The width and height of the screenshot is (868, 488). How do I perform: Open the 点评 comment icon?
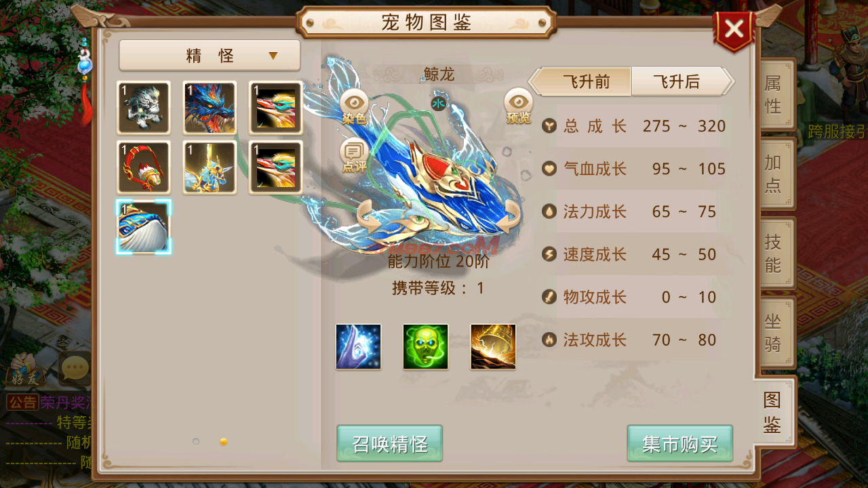pyautogui.click(x=354, y=155)
